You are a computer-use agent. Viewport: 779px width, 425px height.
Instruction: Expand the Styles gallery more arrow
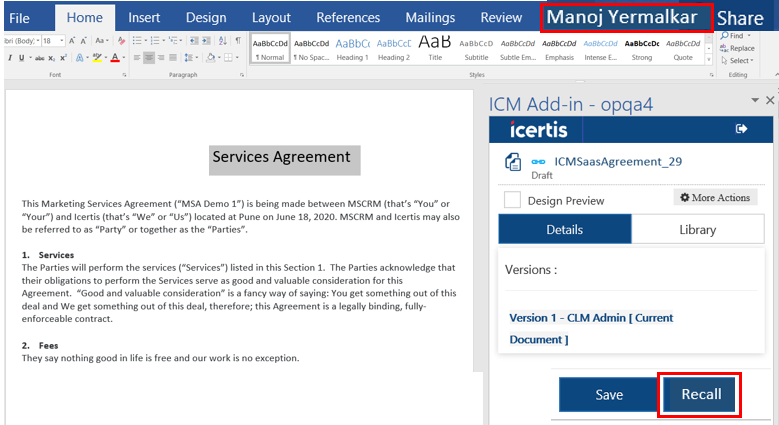711,58
